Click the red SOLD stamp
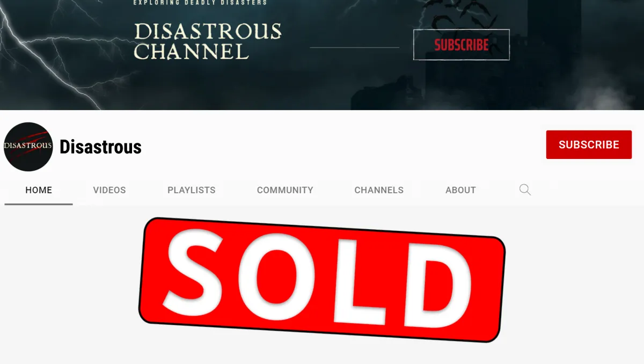This screenshot has width=644, height=364. (322, 279)
